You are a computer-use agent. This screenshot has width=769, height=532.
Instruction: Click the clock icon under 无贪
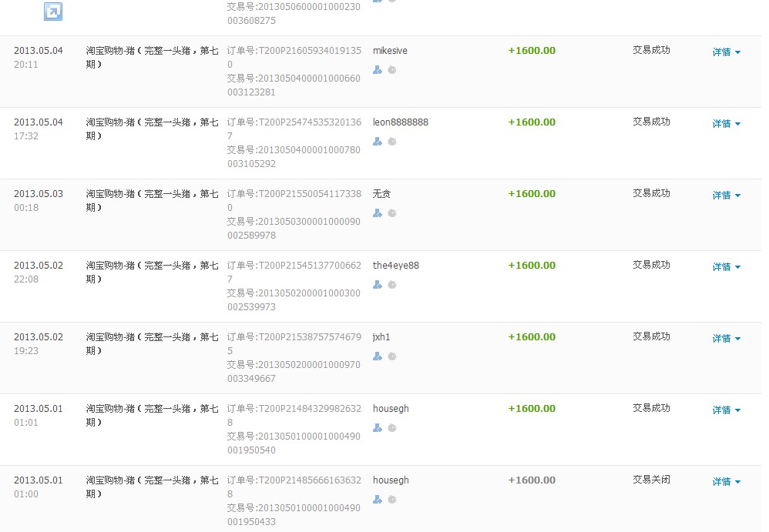[x=392, y=213]
